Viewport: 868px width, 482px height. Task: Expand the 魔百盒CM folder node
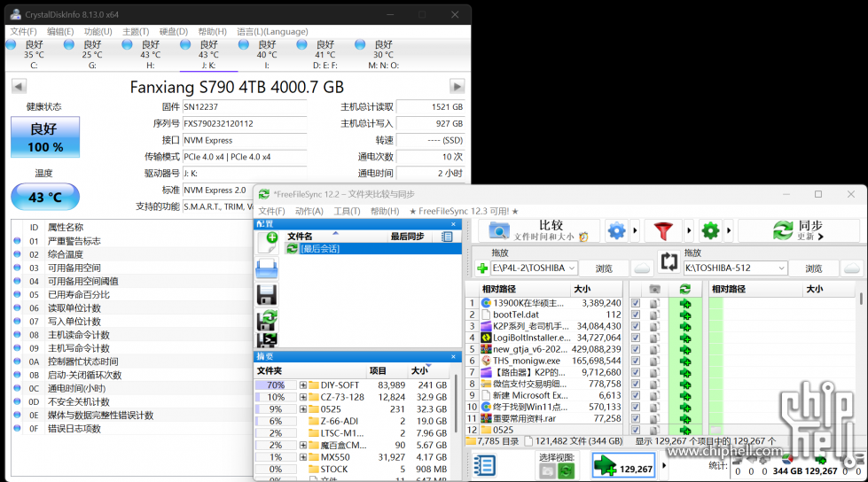pos(303,445)
